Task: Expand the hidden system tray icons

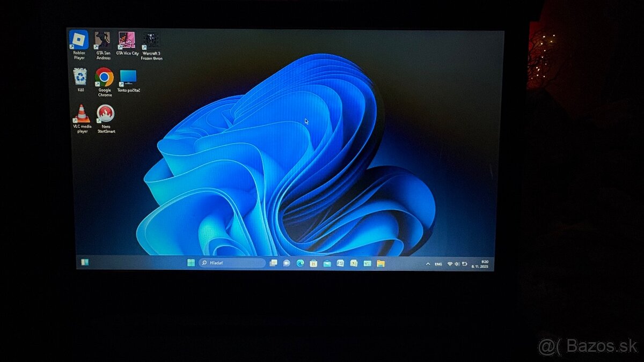Action: 428,264
